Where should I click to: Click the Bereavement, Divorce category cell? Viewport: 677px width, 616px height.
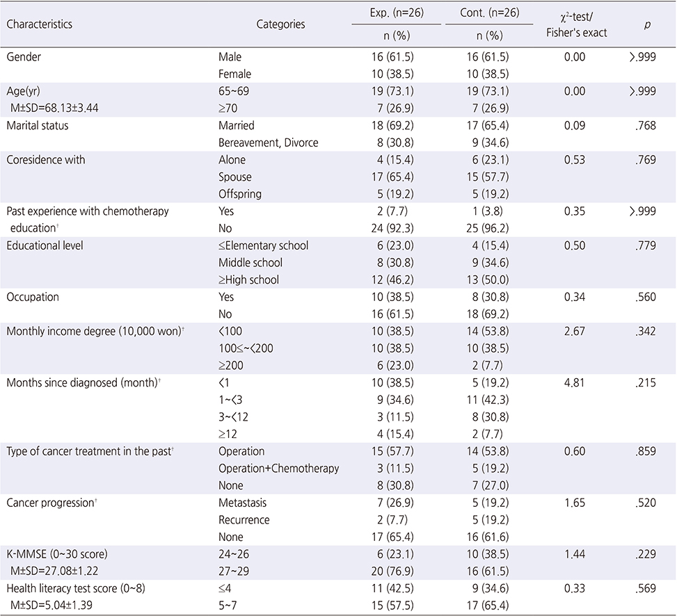coord(268,143)
